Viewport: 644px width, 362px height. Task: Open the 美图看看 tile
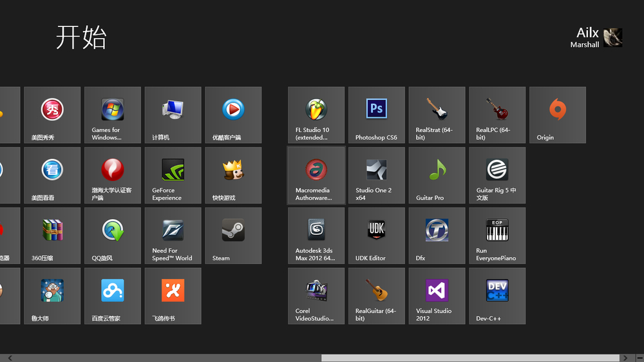(x=52, y=175)
